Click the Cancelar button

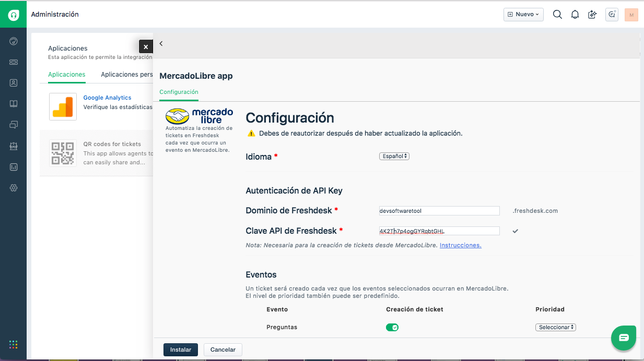(223, 350)
